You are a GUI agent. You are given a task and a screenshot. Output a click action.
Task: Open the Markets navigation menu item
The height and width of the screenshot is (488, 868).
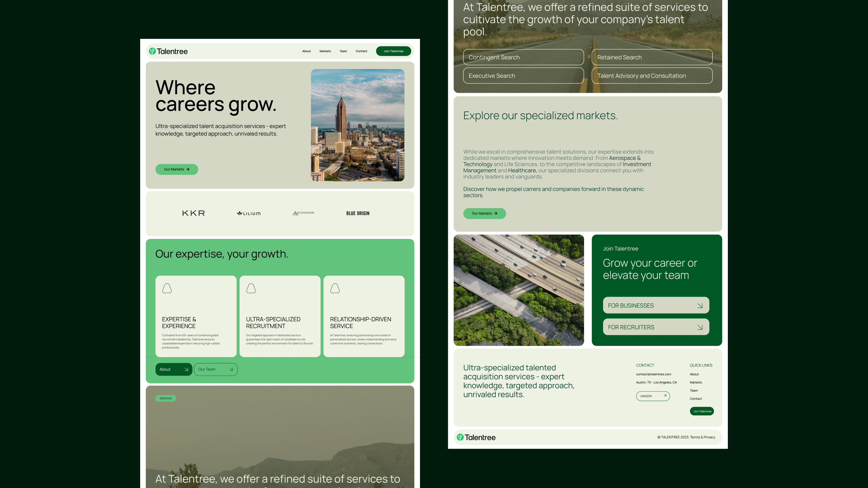pyautogui.click(x=325, y=51)
